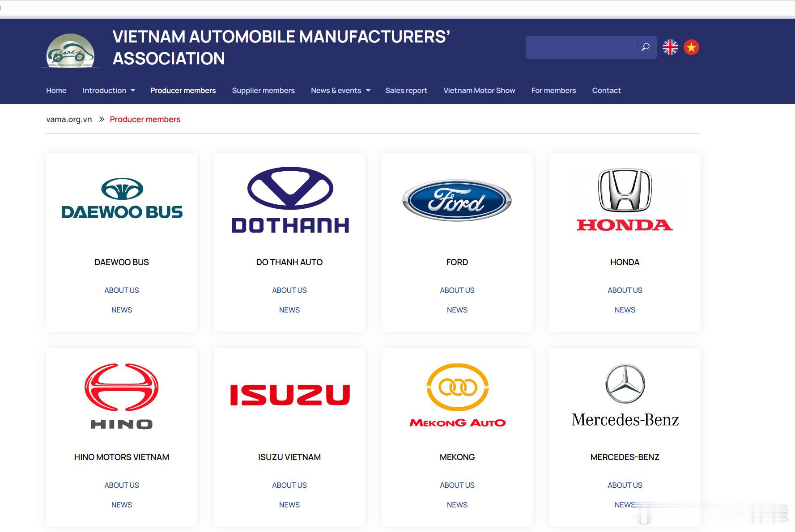Click the vama.org.vn breadcrumb link

point(69,119)
